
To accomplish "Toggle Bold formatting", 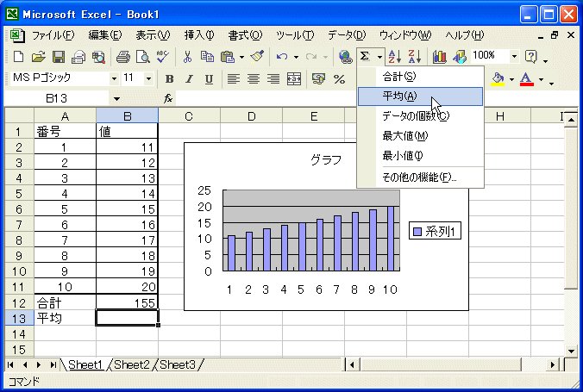I will [x=170, y=78].
